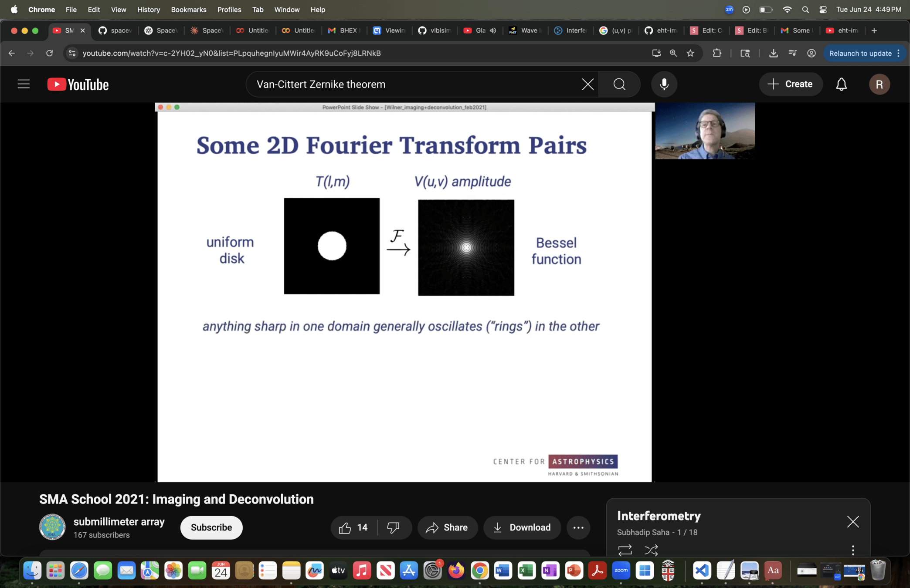Screen dimensions: 910x588
Task: Open Chrome three-dot menu by Relaunch
Action: 898,53
